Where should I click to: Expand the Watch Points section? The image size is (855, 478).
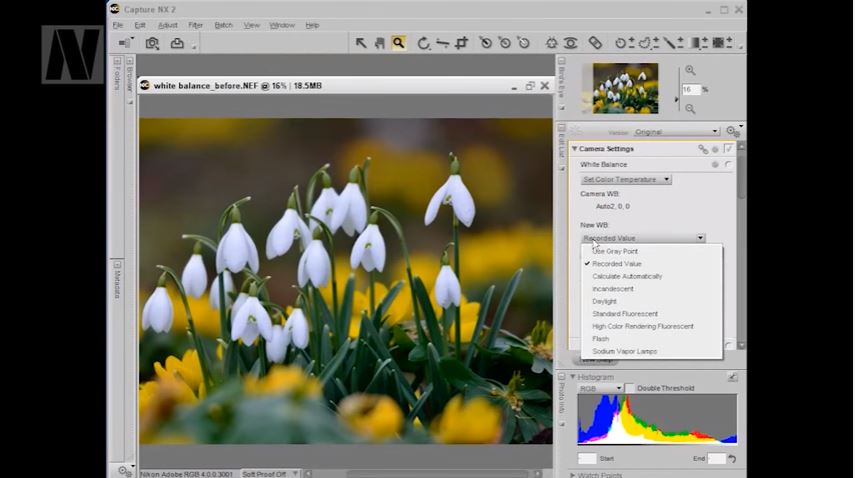click(573, 474)
